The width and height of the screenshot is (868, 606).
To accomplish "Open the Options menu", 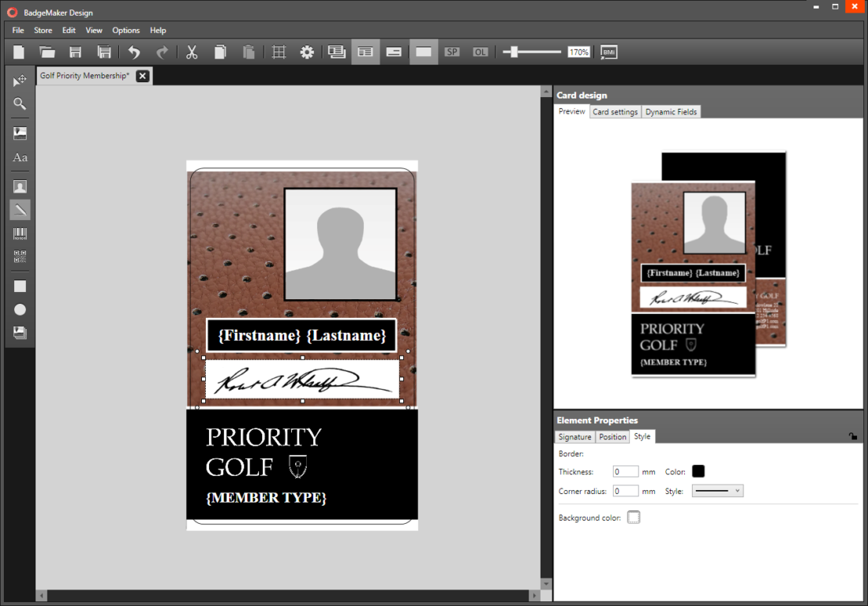I will click(125, 30).
